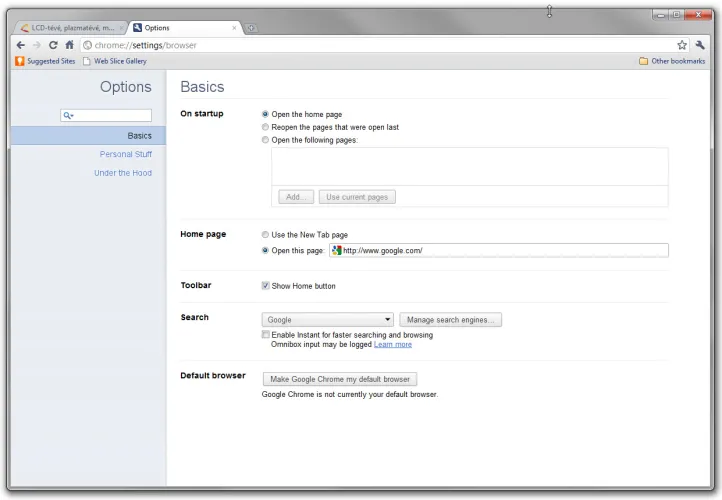Open the Under the Hood section

(x=123, y=173)
